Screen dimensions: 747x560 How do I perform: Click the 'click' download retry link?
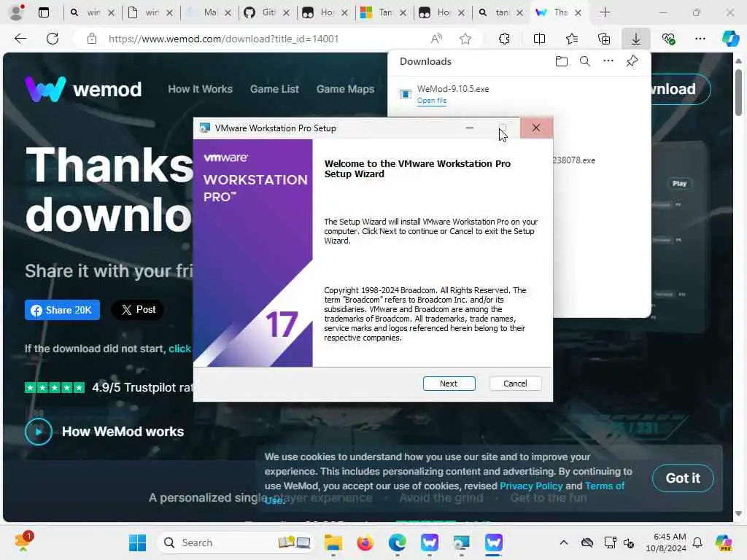[179, 349]
